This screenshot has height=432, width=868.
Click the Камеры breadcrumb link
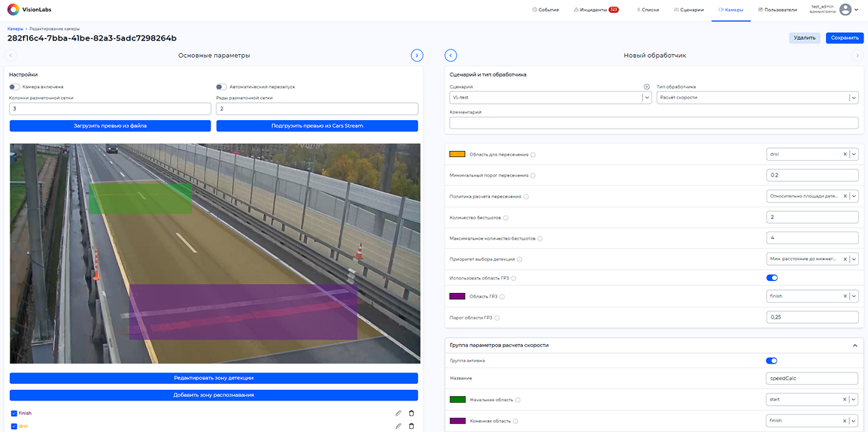[x=16, y=29]
